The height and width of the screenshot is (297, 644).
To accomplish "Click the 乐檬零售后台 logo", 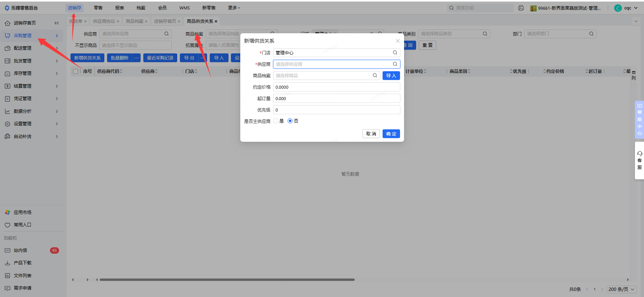I will pyautogui.click(x=21, y=8).
